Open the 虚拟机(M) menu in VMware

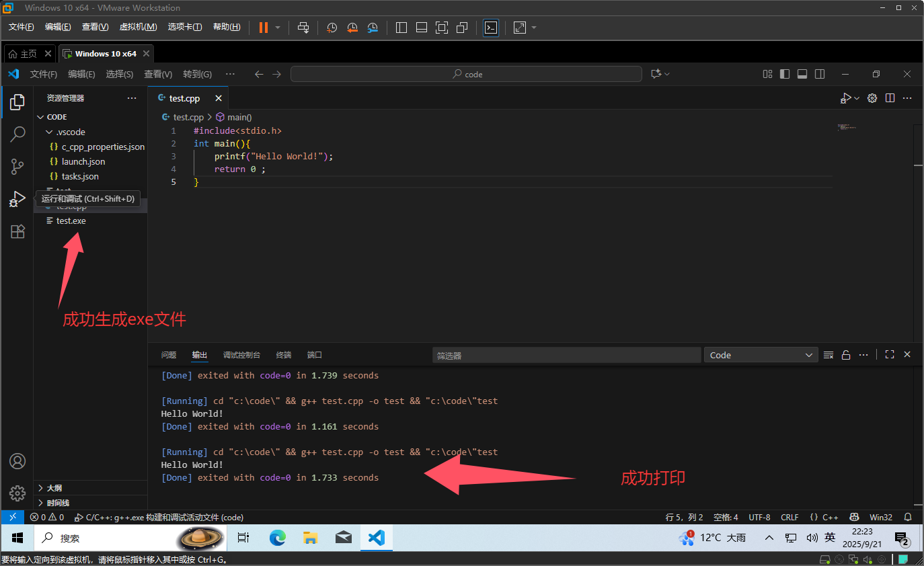coord(138,27)
